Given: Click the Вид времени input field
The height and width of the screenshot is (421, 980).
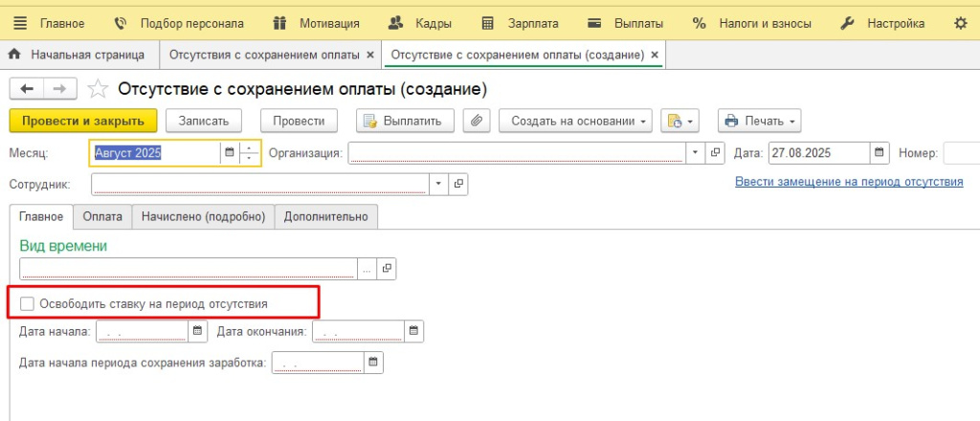Looking at the screenshot, I should click(x=189, y=269).
